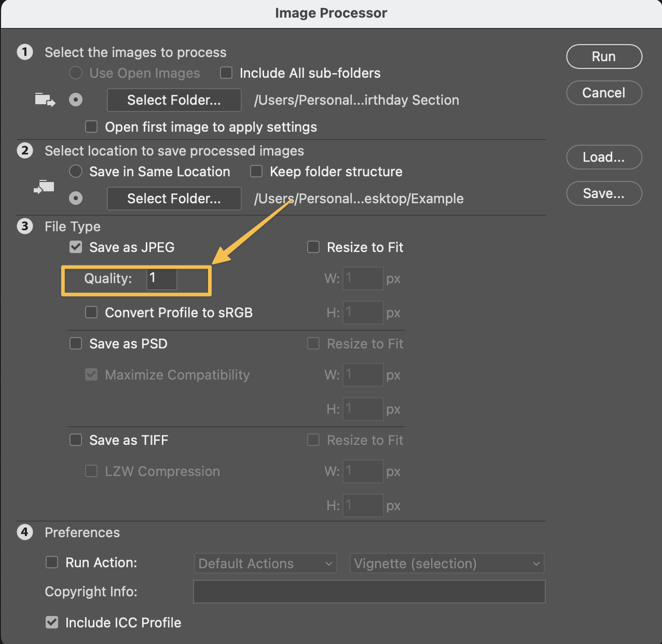Select the Use Open Images radio button
The width and height of the screenshot is (662, 644).
coord(76,73)
